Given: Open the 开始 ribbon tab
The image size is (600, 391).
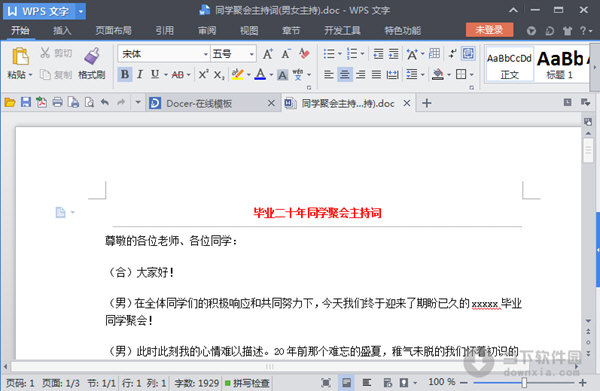Looking at the screenshot, I should coord(20,30).
